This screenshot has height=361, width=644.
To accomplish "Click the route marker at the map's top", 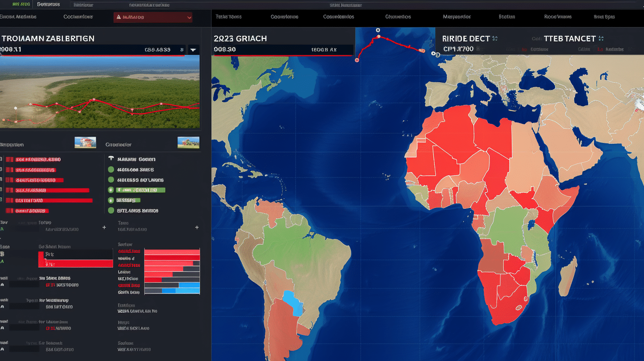I will (x=378, y=31).
